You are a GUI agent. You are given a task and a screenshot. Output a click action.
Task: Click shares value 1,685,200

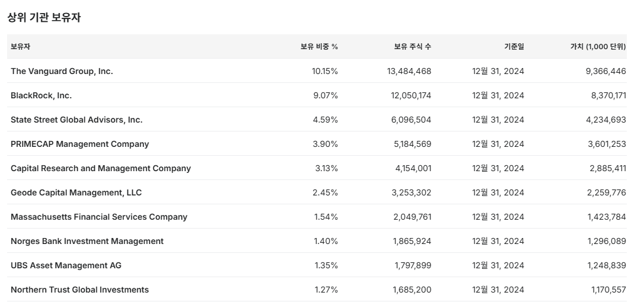pyautogui.click(x=412, y=290)
